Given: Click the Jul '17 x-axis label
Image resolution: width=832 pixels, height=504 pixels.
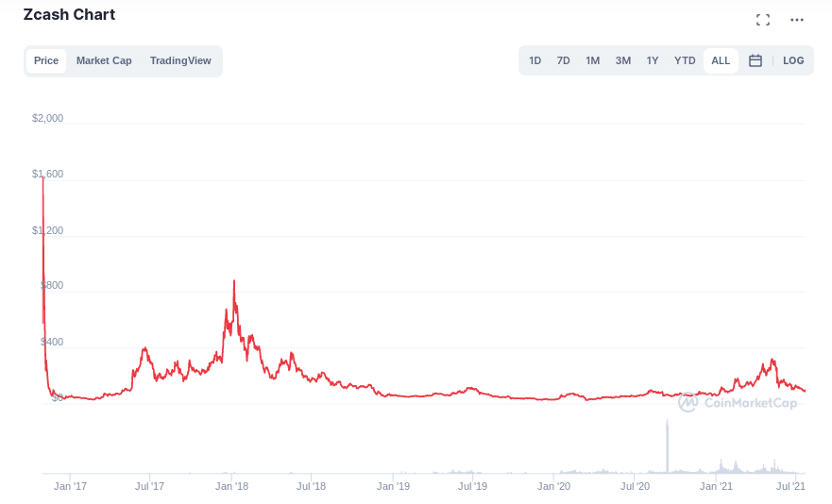Looking at the screenshot, I should click(149, 486).
